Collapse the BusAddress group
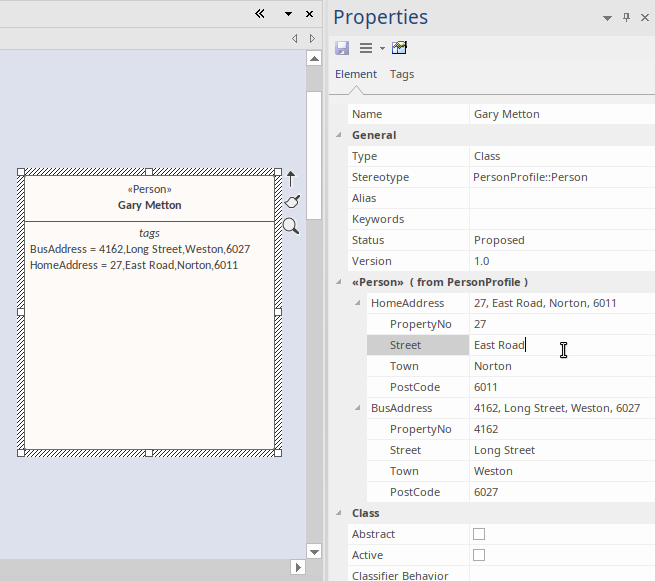The height and width of the screenshot is (581, 655). pyautogui.click(x=358, y=408)
